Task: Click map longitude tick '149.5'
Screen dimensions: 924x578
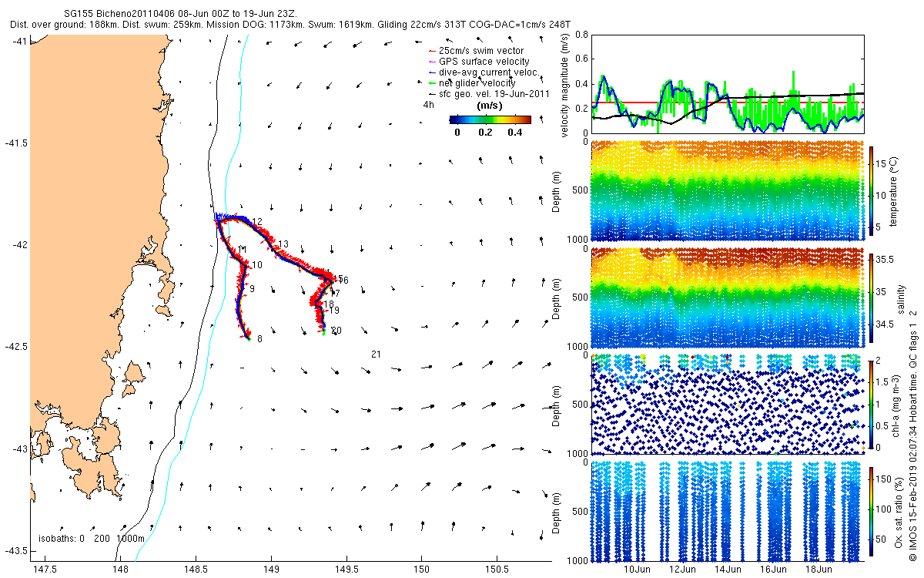Action: [x=346, y=570]
